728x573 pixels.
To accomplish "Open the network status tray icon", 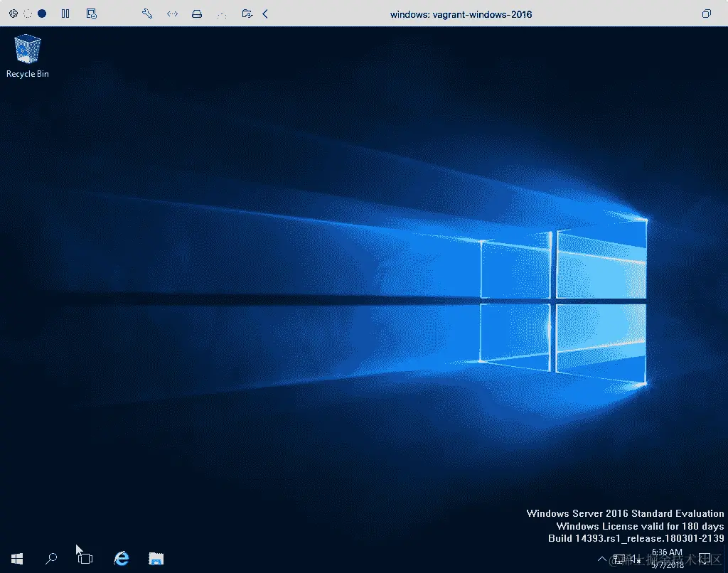I will tap(619, 559).
